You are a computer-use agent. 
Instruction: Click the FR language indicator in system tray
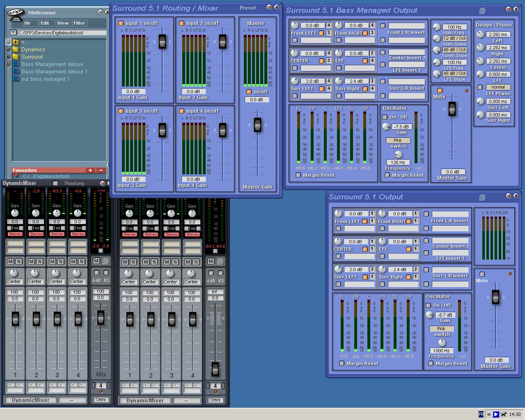coord(481,414)
